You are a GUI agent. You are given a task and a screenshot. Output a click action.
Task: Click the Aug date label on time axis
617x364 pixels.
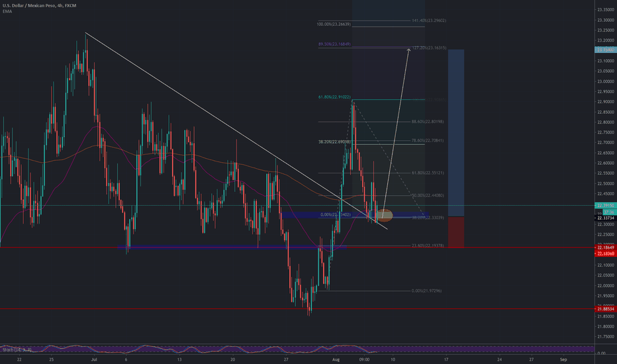point(336,359)
